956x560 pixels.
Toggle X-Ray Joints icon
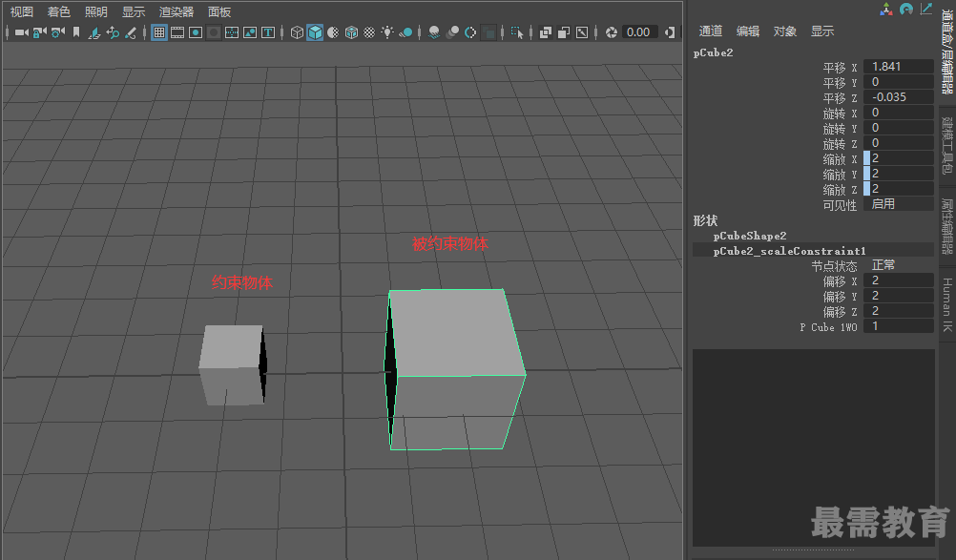[582, 32]
